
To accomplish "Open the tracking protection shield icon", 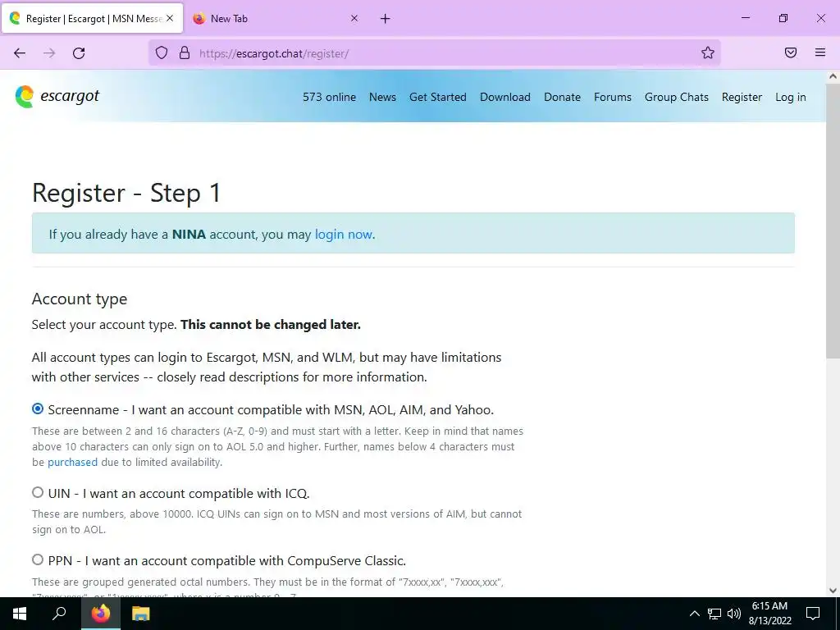I will pos(162,52).
